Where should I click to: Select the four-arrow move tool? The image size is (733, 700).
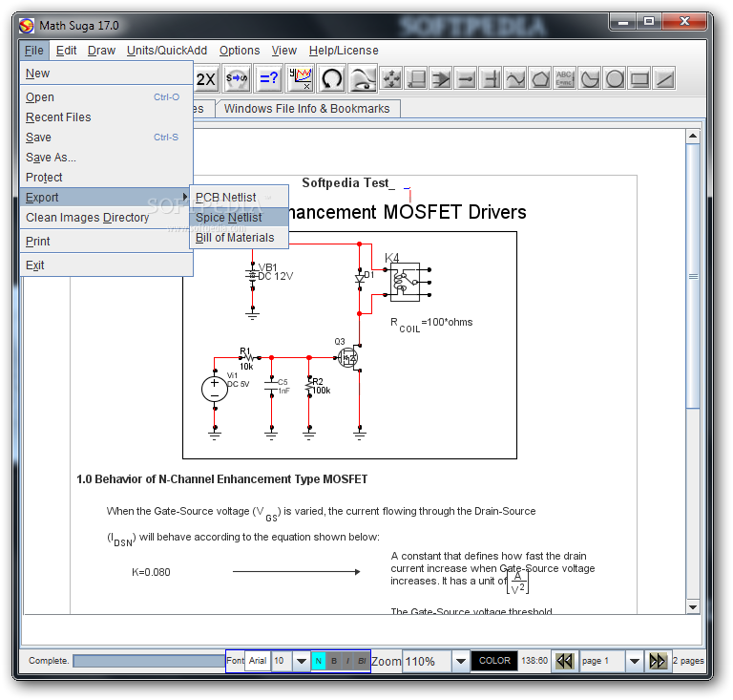click(x=391, y=78)
